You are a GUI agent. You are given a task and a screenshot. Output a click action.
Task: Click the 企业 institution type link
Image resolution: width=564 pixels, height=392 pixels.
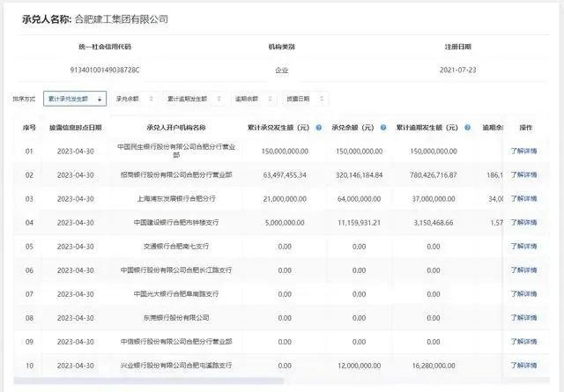pyautogui.click(x=282, y=70)
